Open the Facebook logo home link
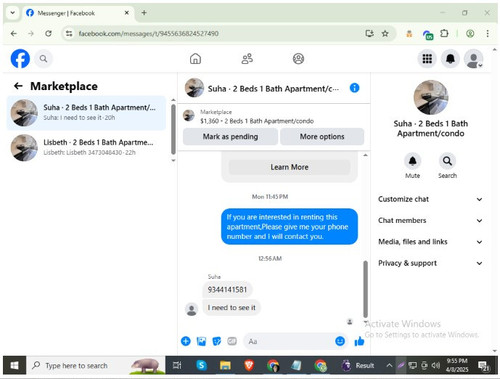This screenshot has width=500, height=379. [20, 59]
